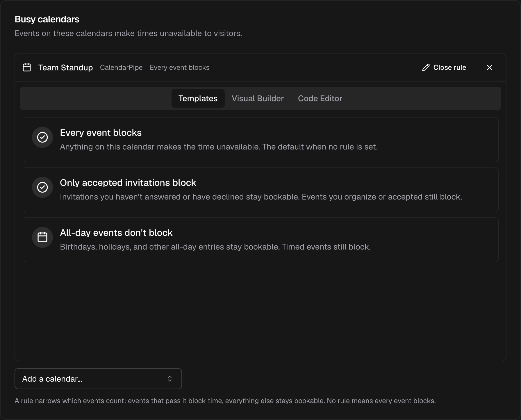
Task: Click the Close rule button text
Action: [x=449, y=67]
